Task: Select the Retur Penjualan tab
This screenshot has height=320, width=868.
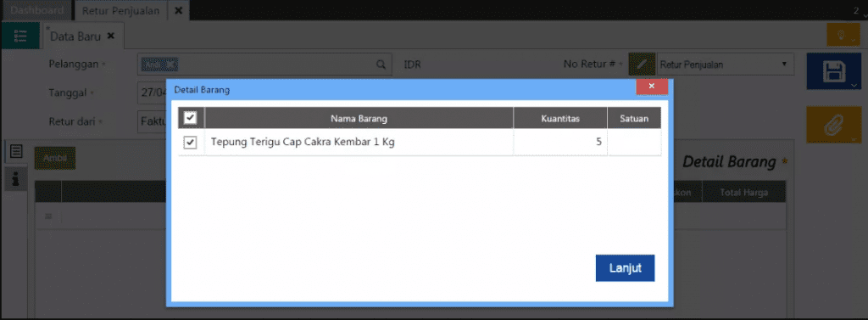Action: click(120, 10)
